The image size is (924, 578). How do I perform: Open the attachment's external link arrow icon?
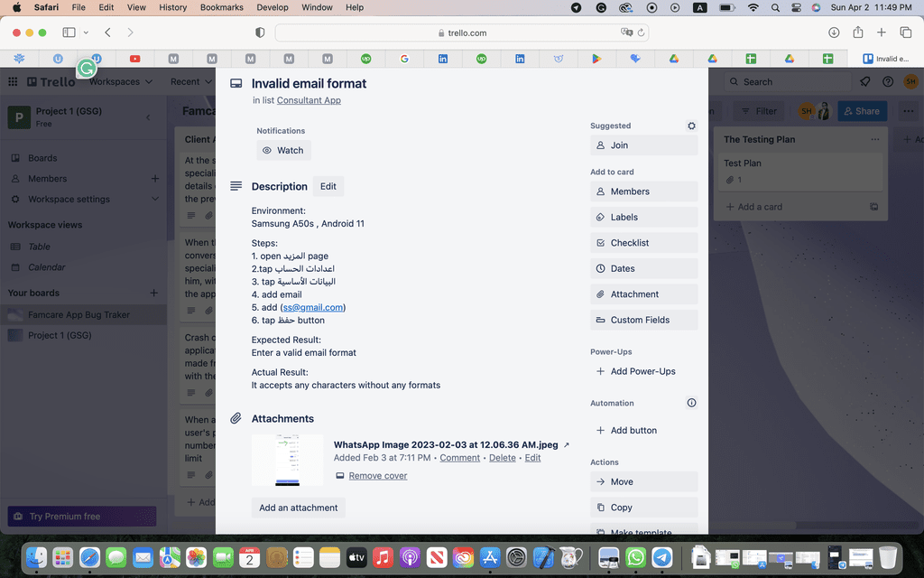tap(567, 445)
